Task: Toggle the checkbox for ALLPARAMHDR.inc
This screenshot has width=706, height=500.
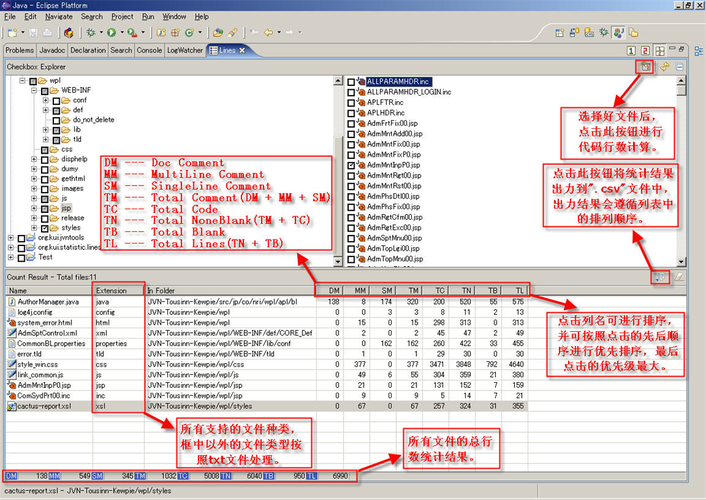Action: [351, 81]
